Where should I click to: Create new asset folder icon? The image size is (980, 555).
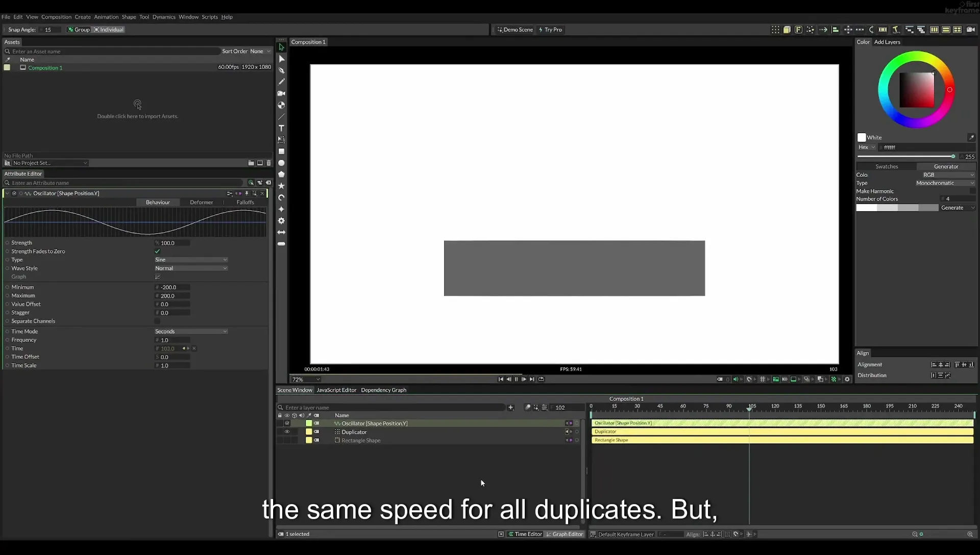(251, 163)
